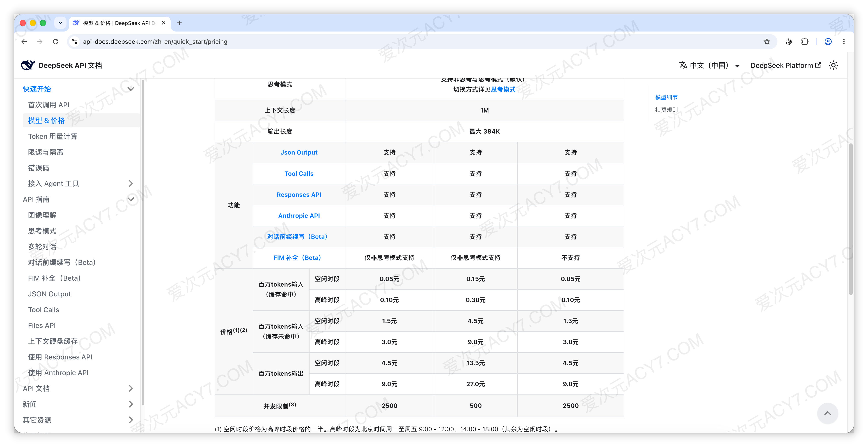This screenshot has height=447, width=868.
Task: Close the DeepSeek API docs tab
Action: [x=163, y=23]
